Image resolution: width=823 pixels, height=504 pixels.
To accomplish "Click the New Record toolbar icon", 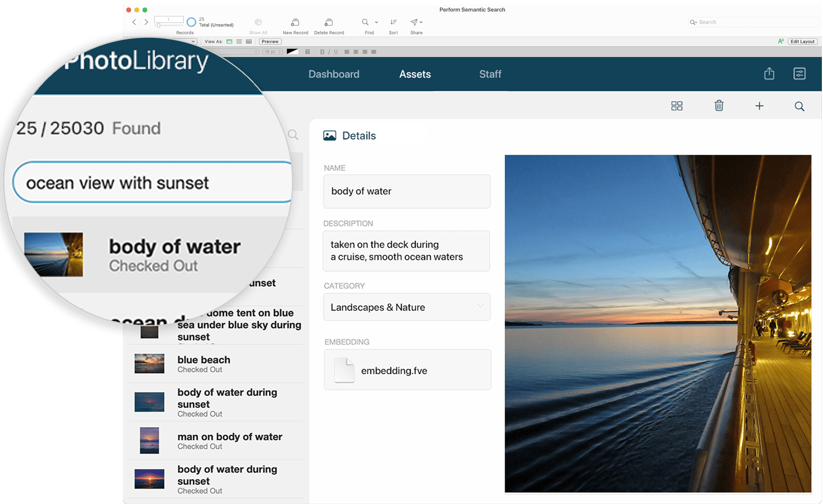I will (295, 22).
